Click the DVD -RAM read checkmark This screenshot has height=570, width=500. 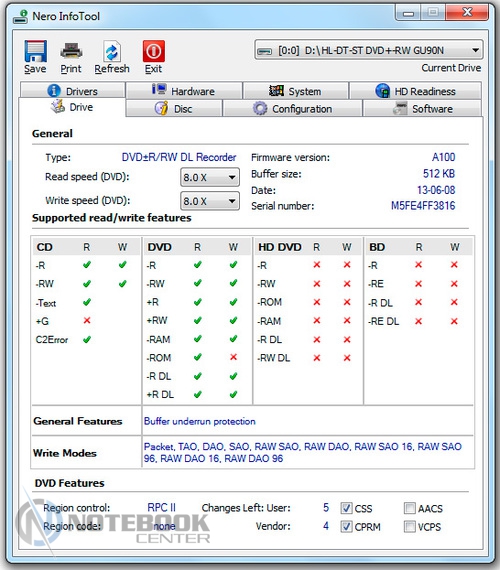(x=198, y=339)
